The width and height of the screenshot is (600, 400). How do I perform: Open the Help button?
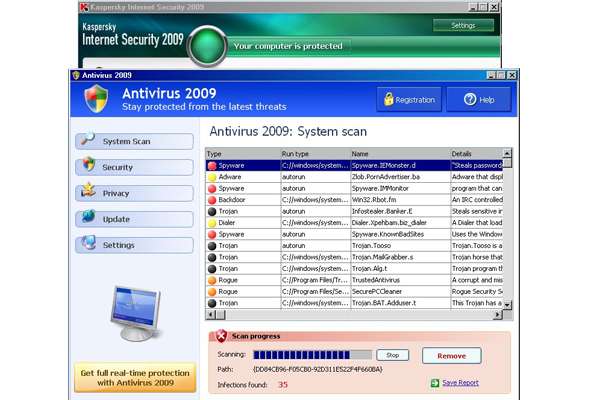(479, 100)
